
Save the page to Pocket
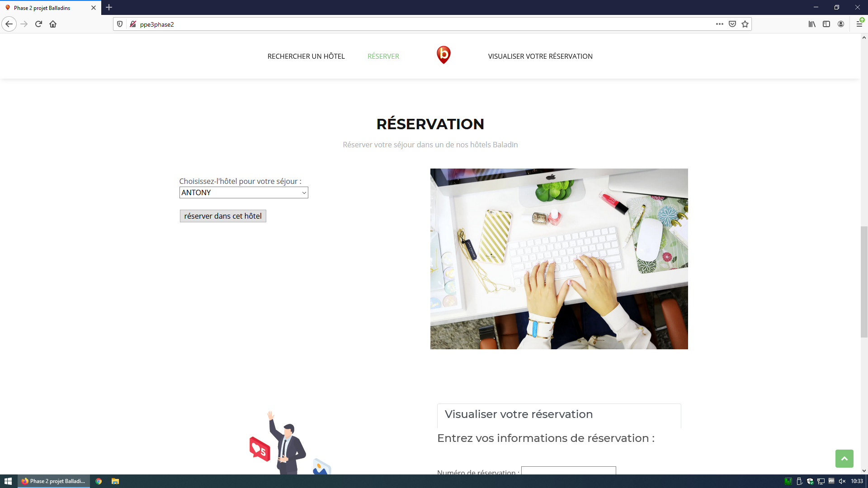pos(732,24)
